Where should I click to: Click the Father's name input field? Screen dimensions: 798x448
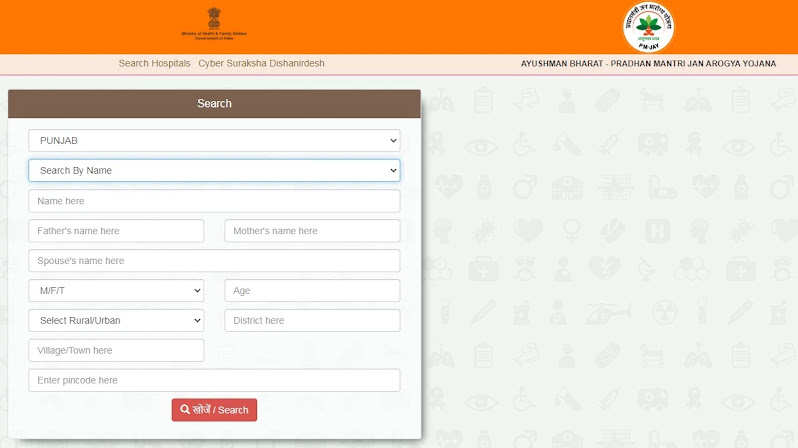click(x=116, y=231)
